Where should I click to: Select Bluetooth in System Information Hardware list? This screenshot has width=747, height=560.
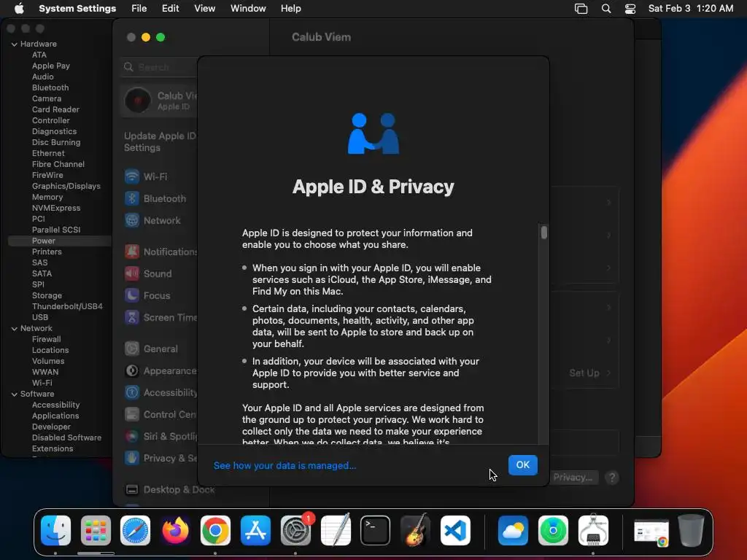(x=50, y=87)
